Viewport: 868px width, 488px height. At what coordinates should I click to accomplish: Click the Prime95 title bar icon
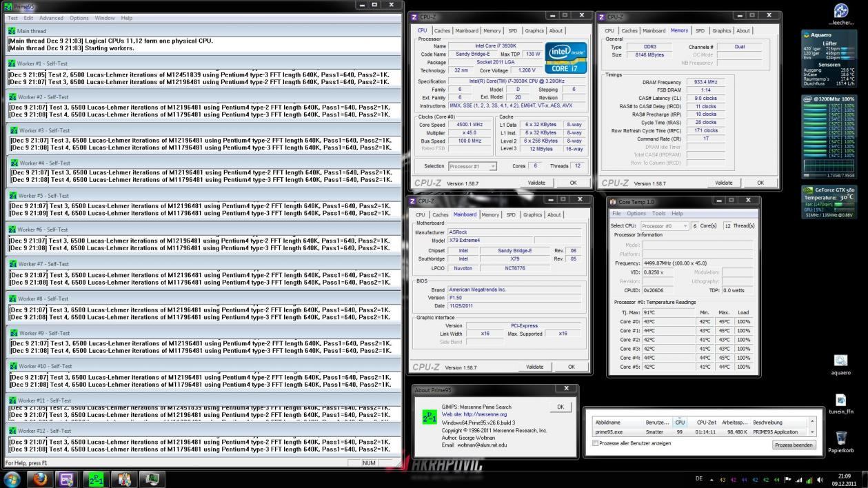(x=8, y=6)
